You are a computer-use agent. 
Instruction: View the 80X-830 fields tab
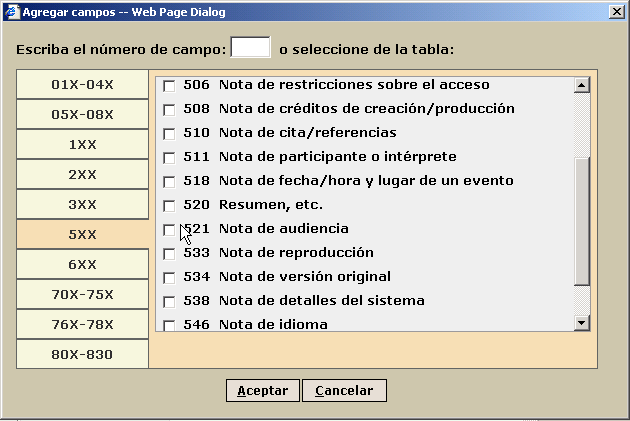tap(82, 355)
